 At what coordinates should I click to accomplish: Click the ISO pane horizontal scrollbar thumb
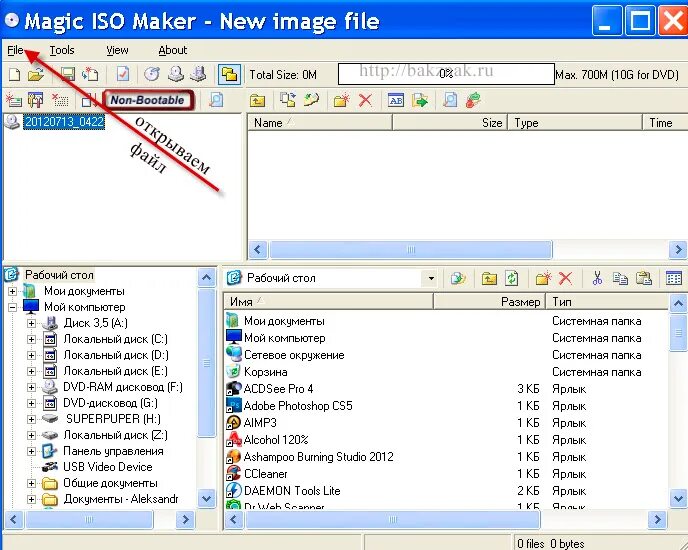pos(411,250)
